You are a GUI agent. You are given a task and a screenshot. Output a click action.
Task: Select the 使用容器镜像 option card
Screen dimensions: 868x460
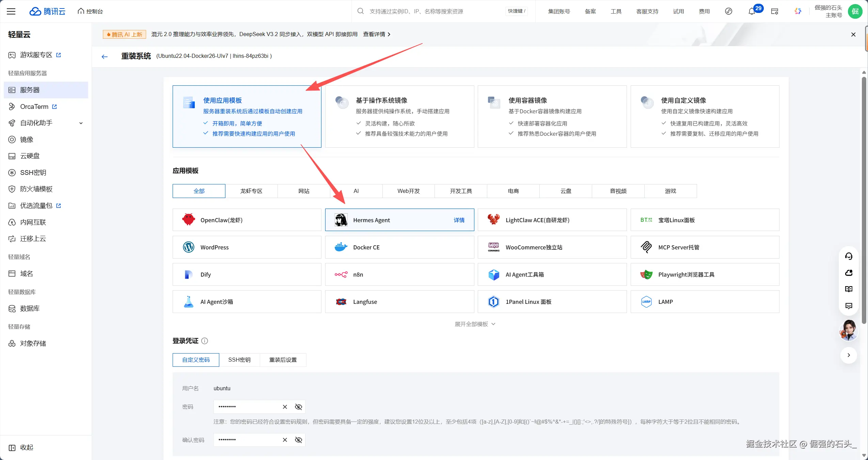click(552, 116)
